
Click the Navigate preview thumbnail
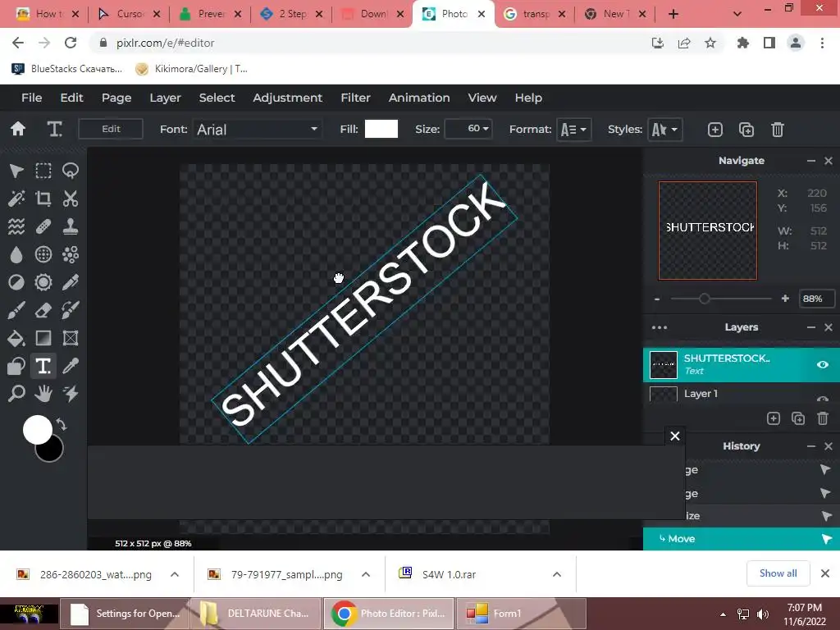click(708, 231)
